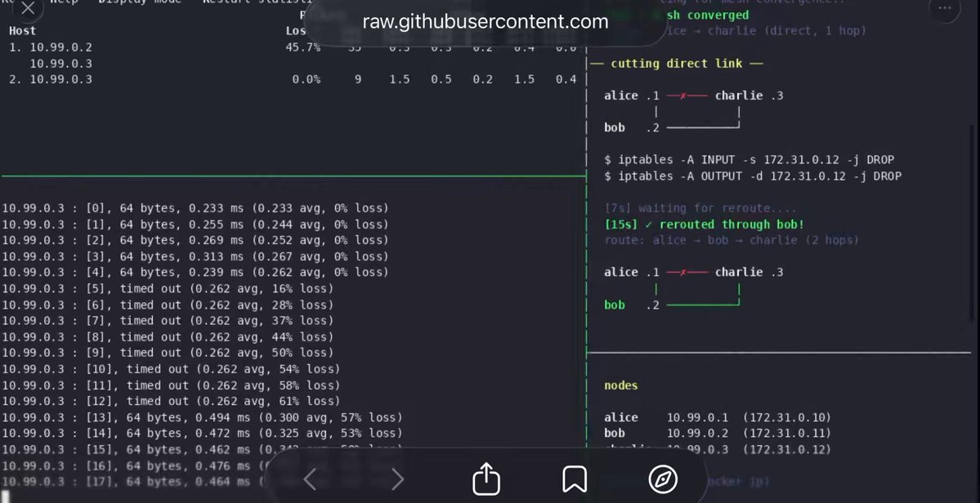Image resolution: width=980 pixels, height=503 pixels.
Task: Open the share sheet icon
Action: coord(486,478)
